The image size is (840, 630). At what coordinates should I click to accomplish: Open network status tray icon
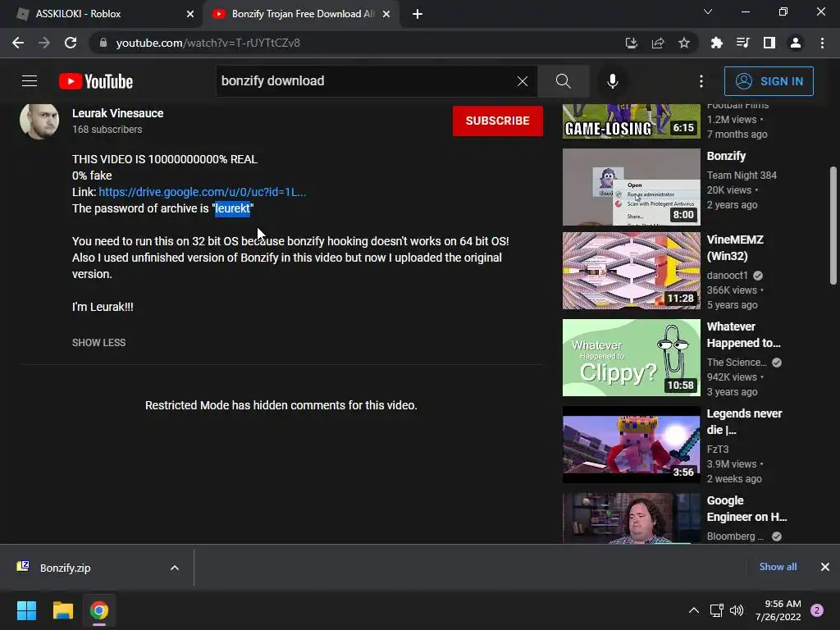coord(716,610)
